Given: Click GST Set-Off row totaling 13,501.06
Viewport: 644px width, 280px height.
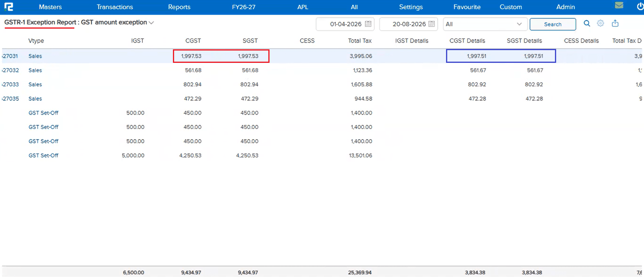Looking at the screenshot, I should coord(43,156).
